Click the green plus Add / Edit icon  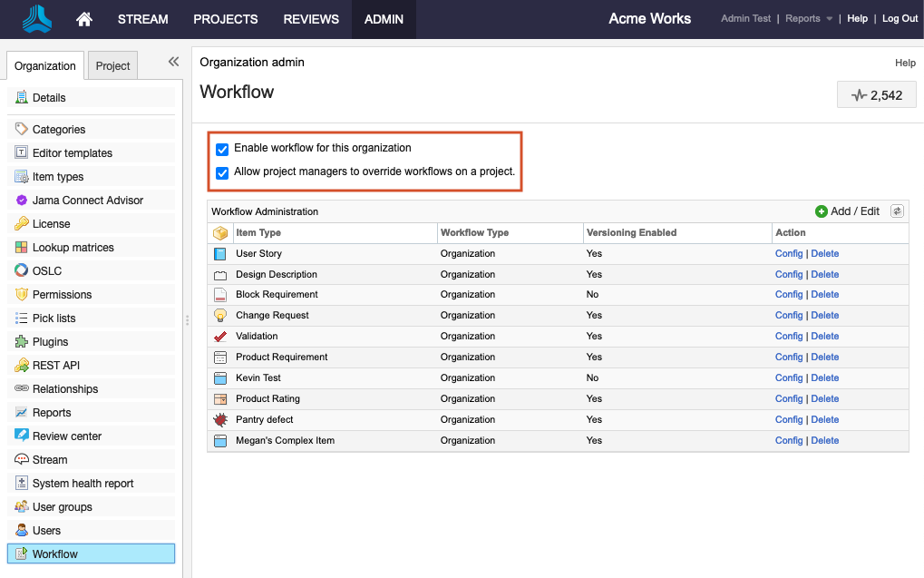822,211
